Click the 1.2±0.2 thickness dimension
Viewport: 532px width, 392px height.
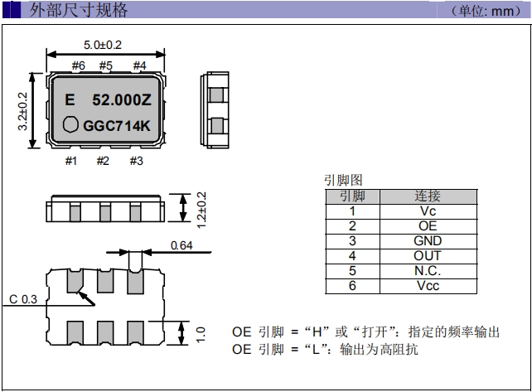(x=200, y=209)
